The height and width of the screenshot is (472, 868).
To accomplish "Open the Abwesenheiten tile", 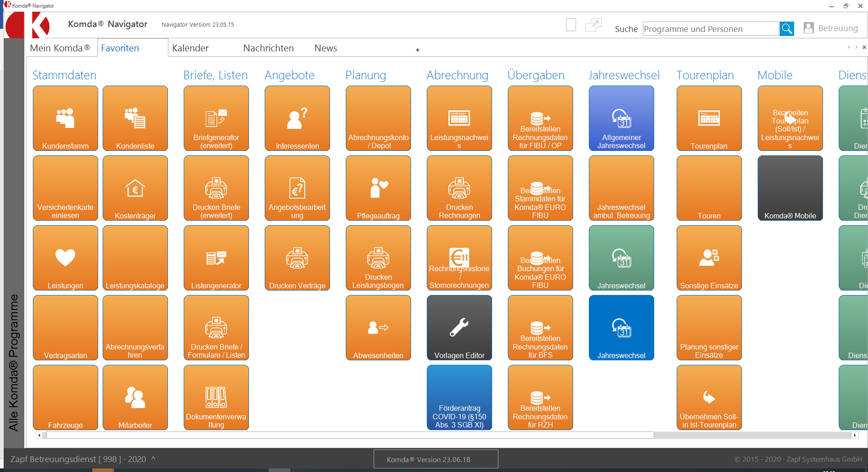I will [378, 327].
